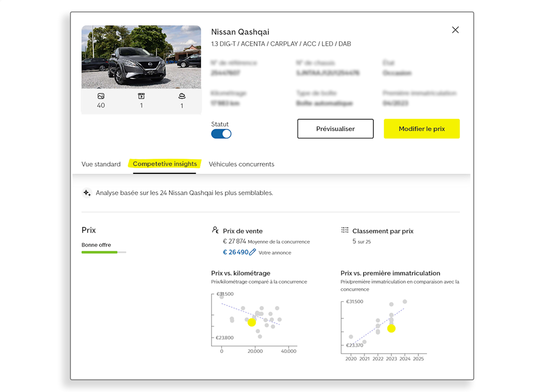This screenshot has width=543, height=392.
Task: Open the Véhicules concurrents tab
Action: (x=241, y=164)
